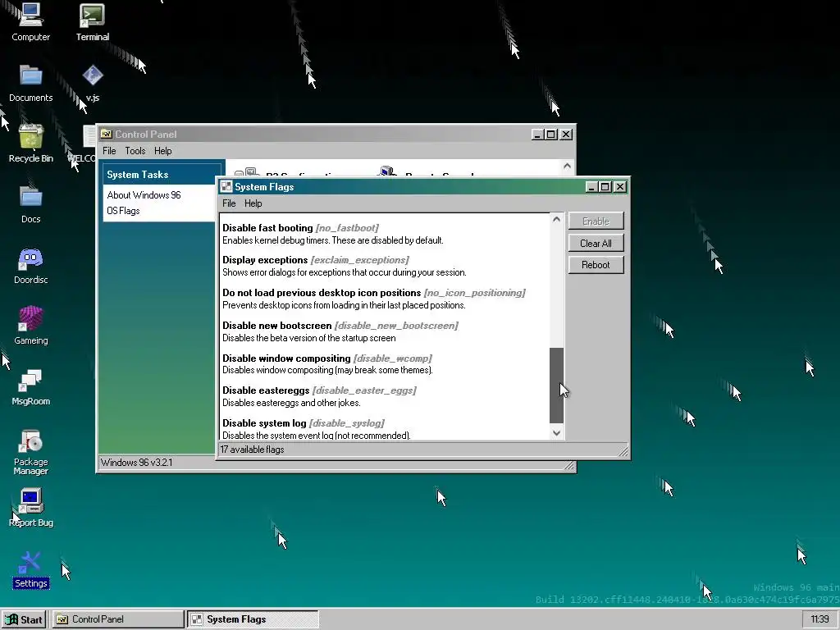This screenshot has width=840, height=630.
Task: Select the Disable eastereggs flag
Action: (385, 396)
